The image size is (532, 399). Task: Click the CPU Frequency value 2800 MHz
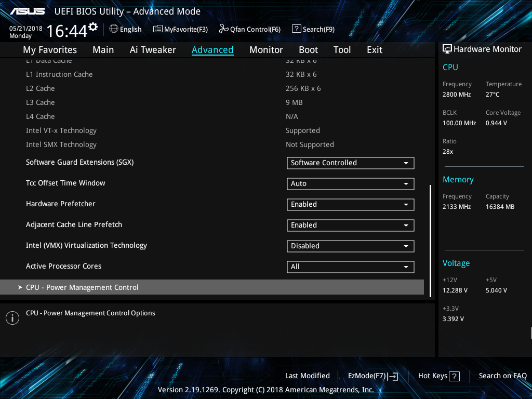point(457,95)
